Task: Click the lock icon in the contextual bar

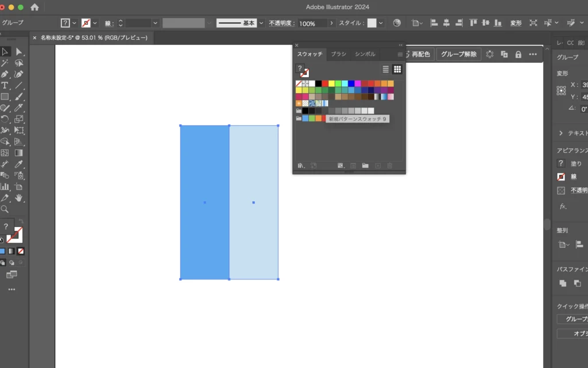Action: pos(518,54)
